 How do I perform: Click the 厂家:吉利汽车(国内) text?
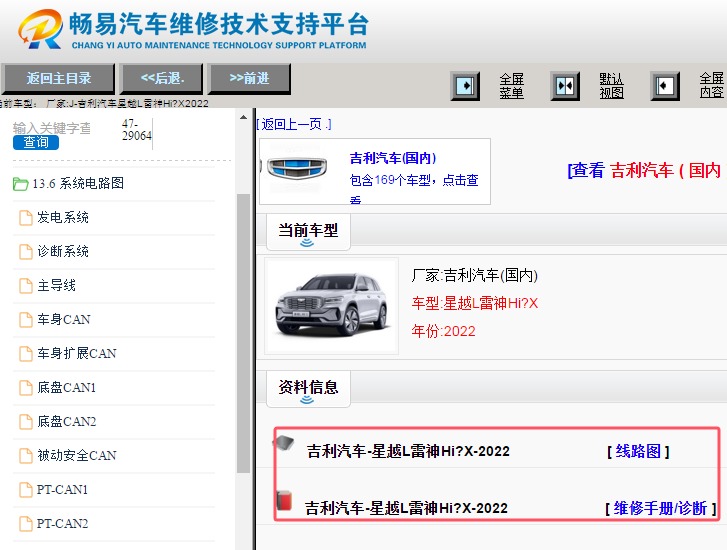click(x=474, y=275)
